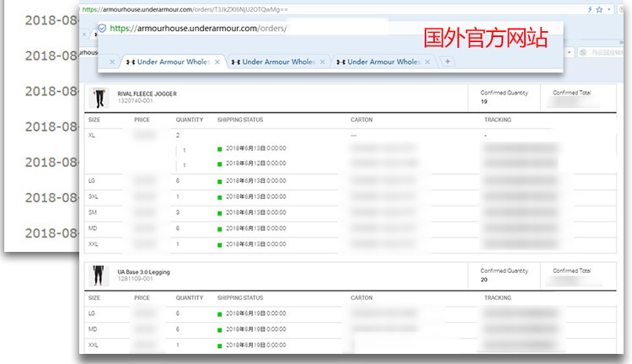This screenshot has width=632, height=364.
Task: Click the RIVAL FLEECE JOGGER product name
Action: click(147, 94)
